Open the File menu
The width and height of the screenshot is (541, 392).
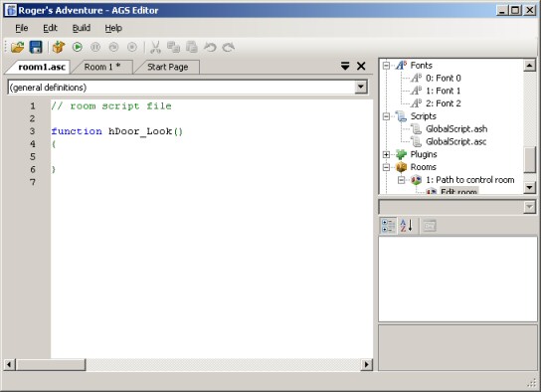point(22,28)
